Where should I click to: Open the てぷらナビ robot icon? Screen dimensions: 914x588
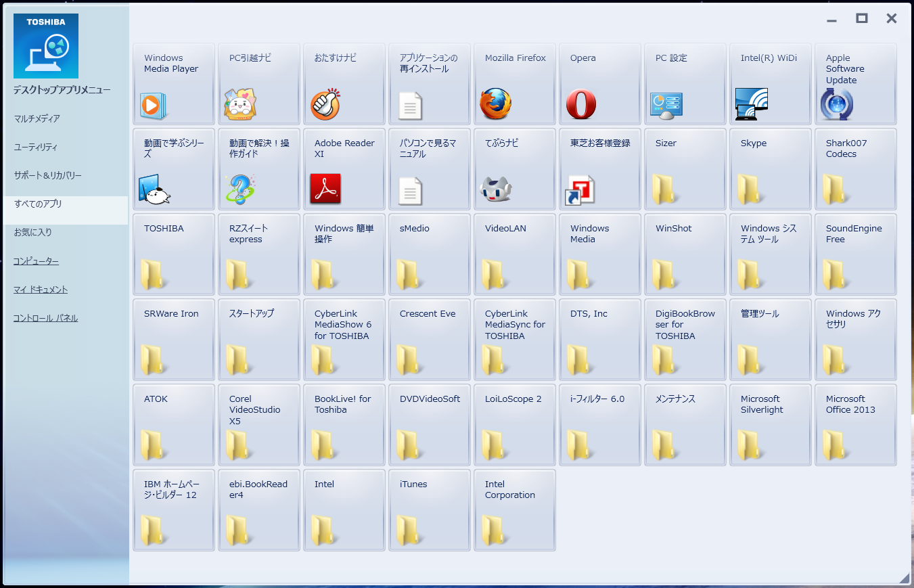496,190
